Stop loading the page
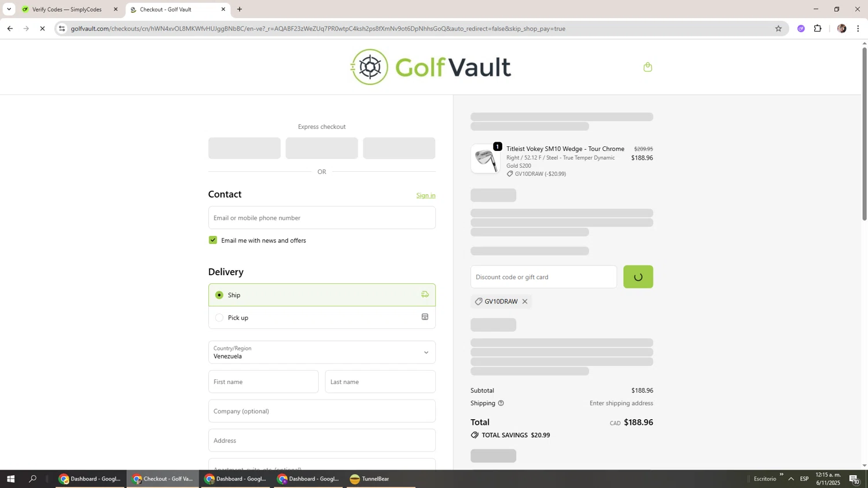 tap(42, 28)
